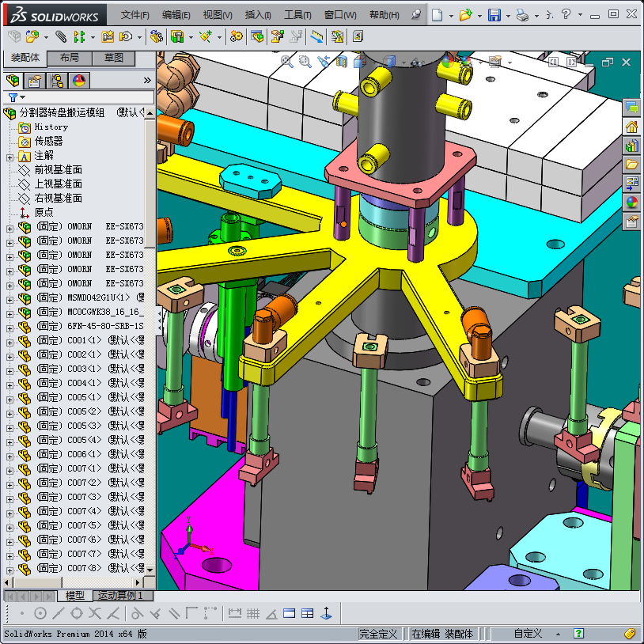Open the 编辑(E) menu
This screenshot has height=644, width=644.
coord(176,15)
